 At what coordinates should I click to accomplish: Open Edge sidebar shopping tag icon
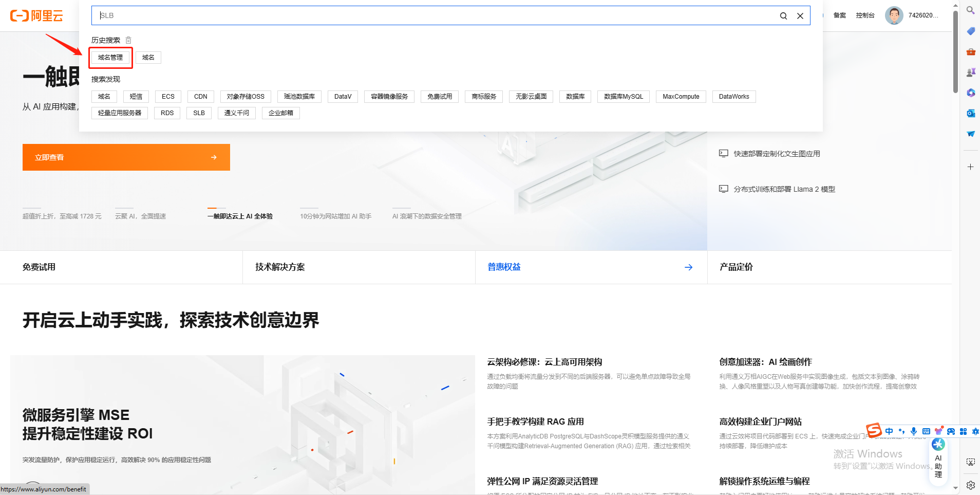[970, 31]
